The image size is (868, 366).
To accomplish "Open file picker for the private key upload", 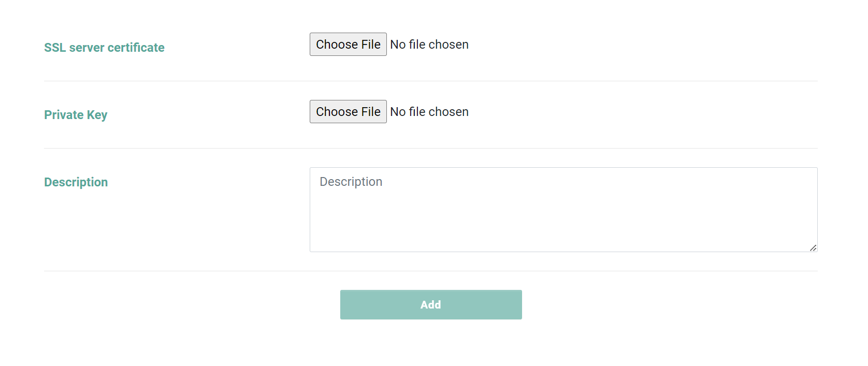I will [x=348, y=112].
